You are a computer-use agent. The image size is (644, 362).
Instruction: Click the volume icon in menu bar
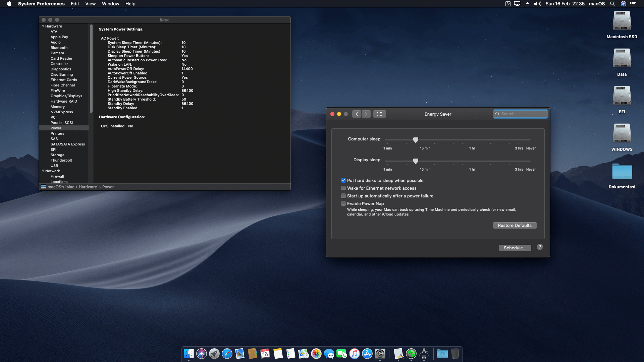coord(538,4)
